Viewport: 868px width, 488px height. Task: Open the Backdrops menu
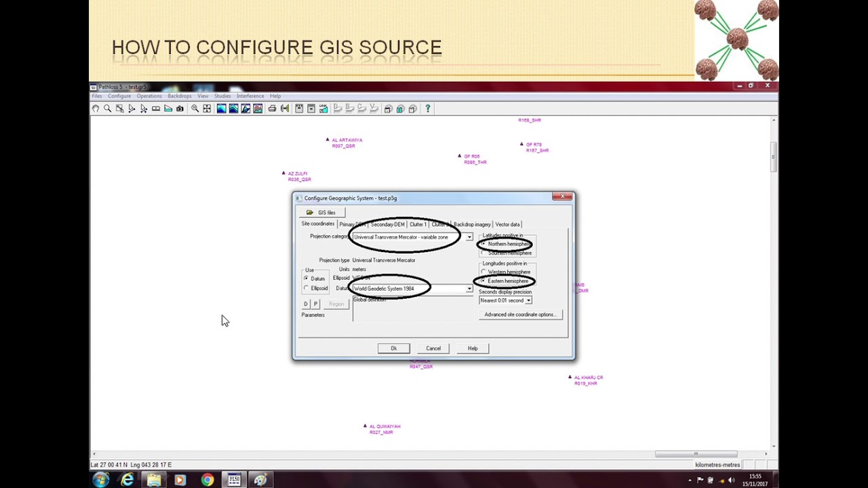[180, 96]
